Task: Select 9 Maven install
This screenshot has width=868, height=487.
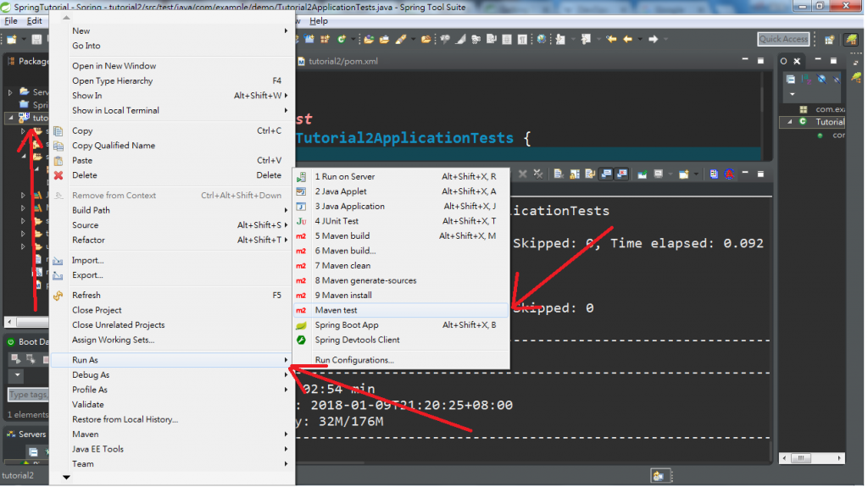Action: [401, 296]
